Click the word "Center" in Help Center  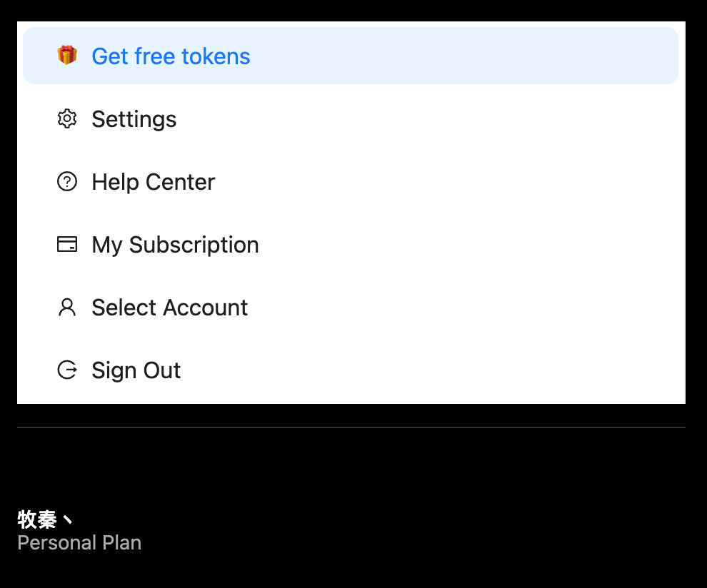coord(180,182)
